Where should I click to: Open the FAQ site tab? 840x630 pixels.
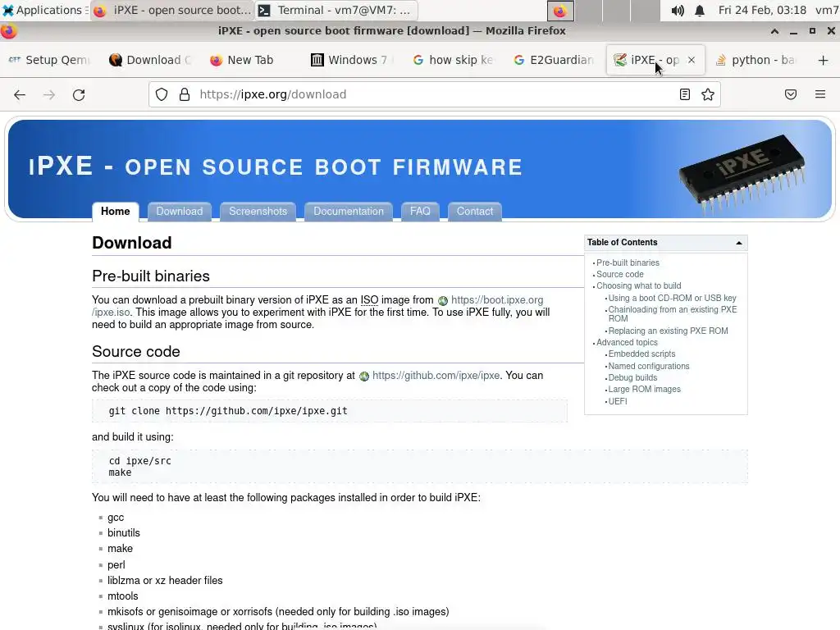click(420, 211)
